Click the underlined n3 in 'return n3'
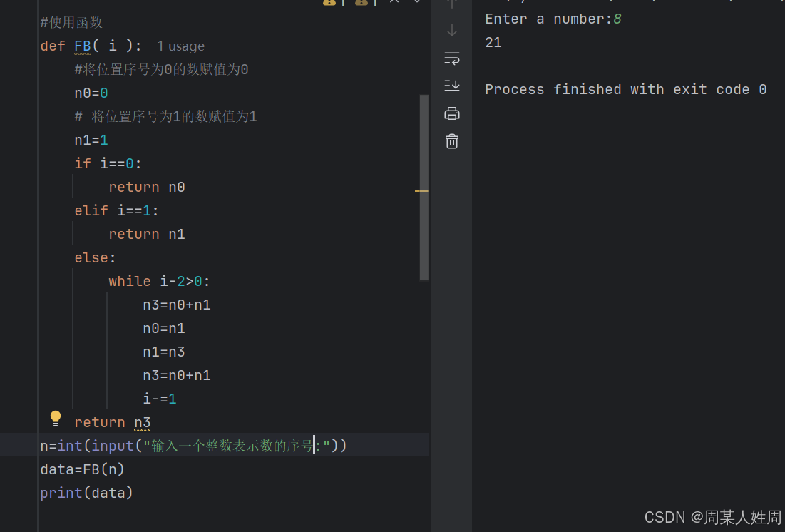 coord(142,423)
